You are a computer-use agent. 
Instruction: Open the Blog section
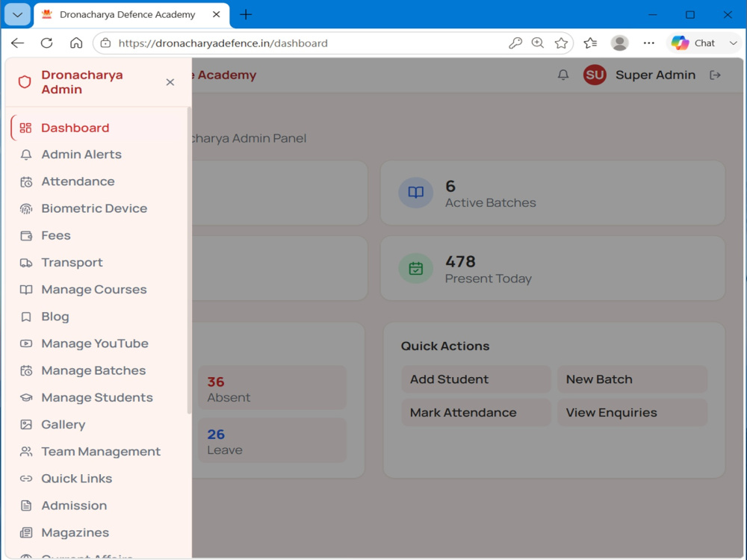(x=99, y=317)
